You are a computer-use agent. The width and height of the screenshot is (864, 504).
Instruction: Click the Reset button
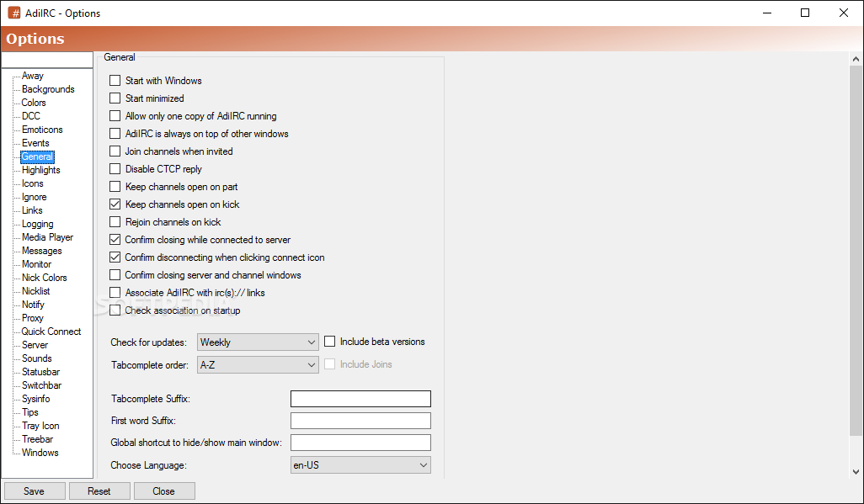point(99,491)
